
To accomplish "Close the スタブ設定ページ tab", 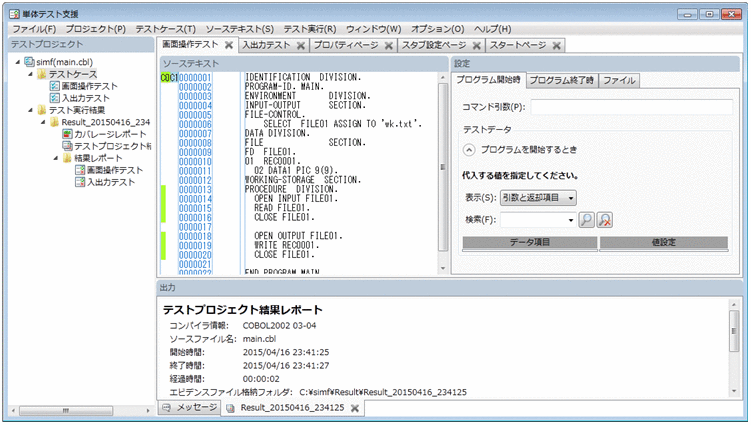I will pos(477,46).
